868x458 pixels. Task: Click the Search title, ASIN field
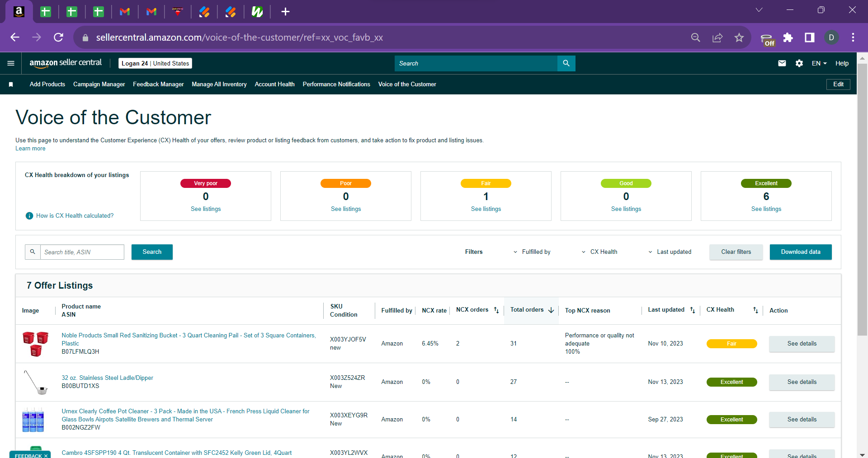(82, 252)
